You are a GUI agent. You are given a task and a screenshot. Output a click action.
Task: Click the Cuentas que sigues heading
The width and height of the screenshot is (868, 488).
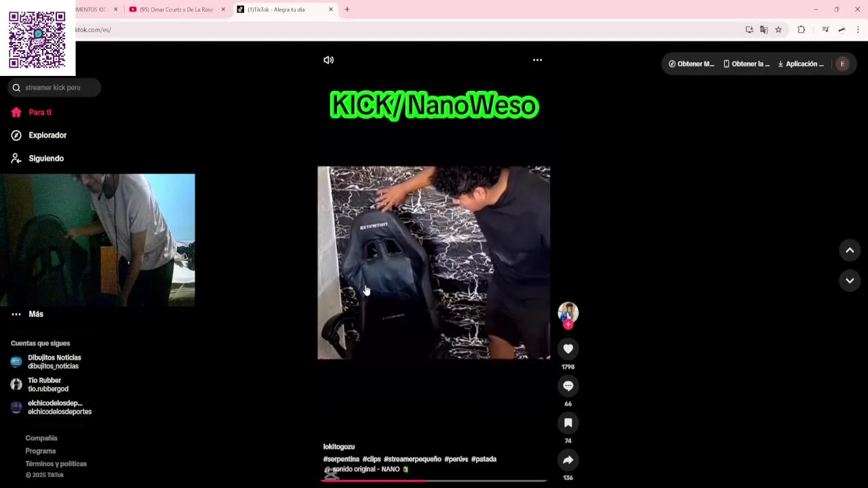pos(40,344)
